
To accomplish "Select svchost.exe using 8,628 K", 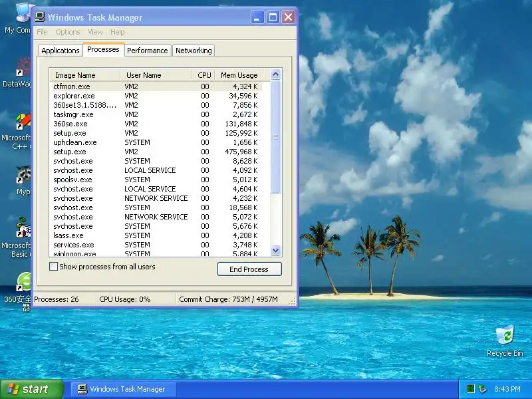I will (x=156, y=161).
